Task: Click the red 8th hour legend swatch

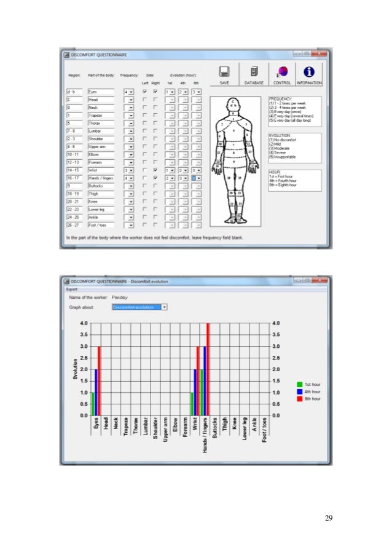Action: click(x=300, y=398)
